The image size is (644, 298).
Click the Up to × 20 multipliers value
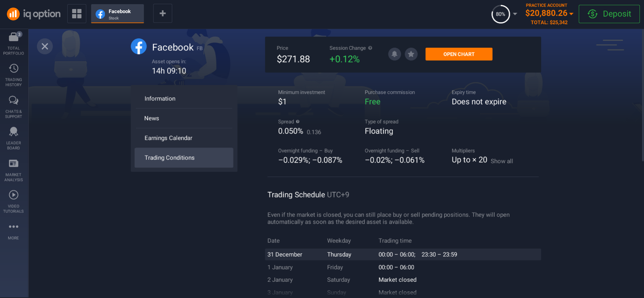469,160
